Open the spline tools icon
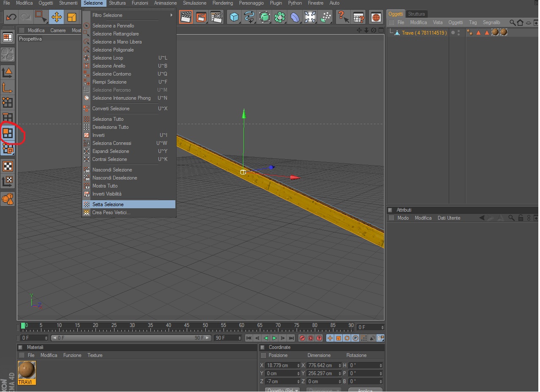540x392 pixels. click(x=249, y=17)
